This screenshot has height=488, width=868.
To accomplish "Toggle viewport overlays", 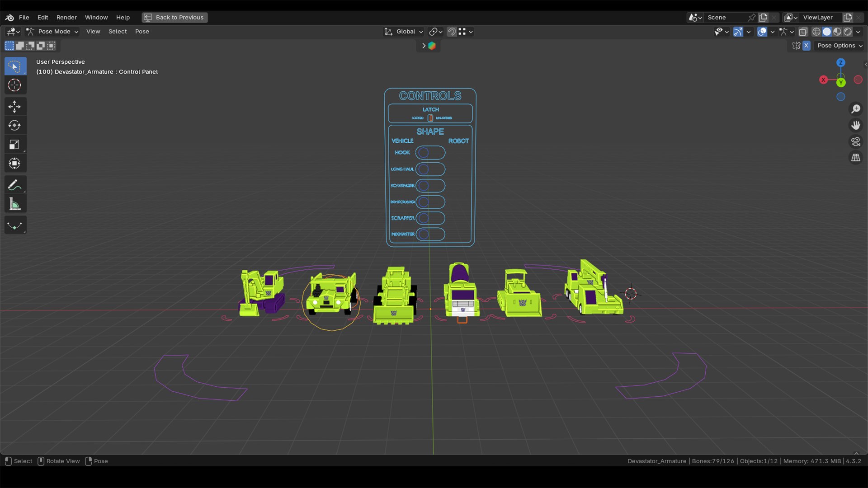I will (762, 32).
